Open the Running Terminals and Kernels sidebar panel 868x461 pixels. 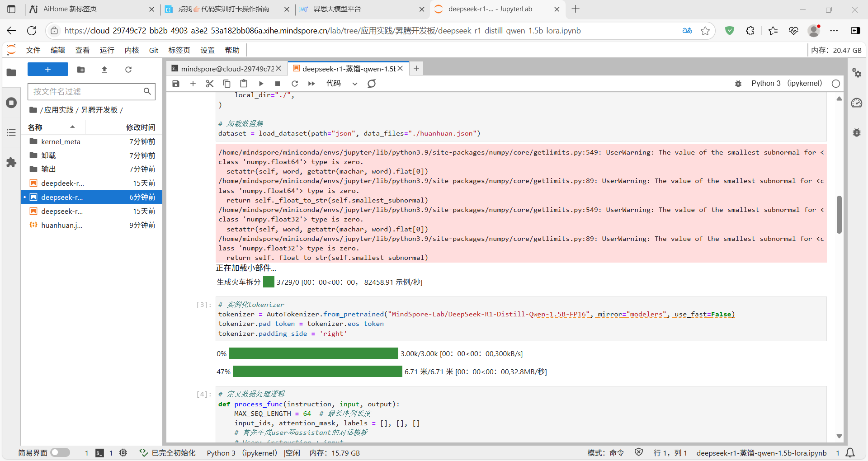tap(11, 103)
